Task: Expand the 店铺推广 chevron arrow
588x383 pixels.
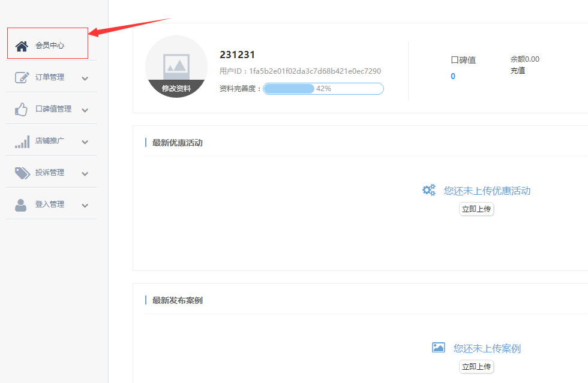Action: click(85, 142)
